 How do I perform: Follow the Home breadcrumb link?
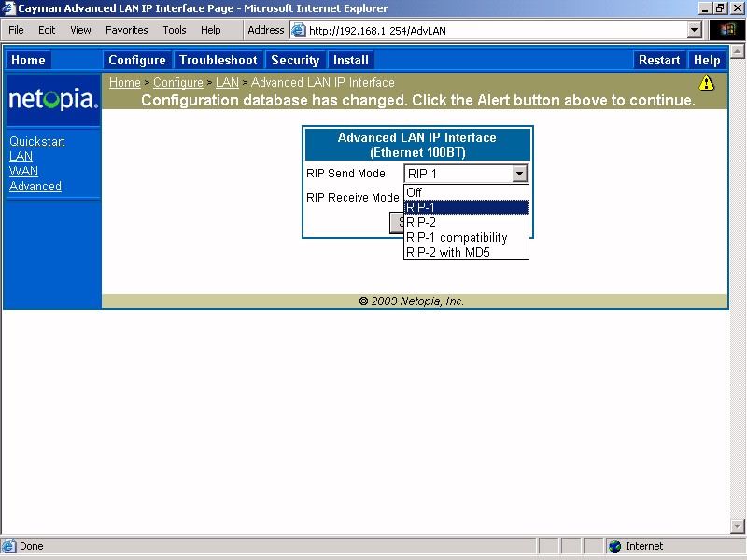click(125, 83)
